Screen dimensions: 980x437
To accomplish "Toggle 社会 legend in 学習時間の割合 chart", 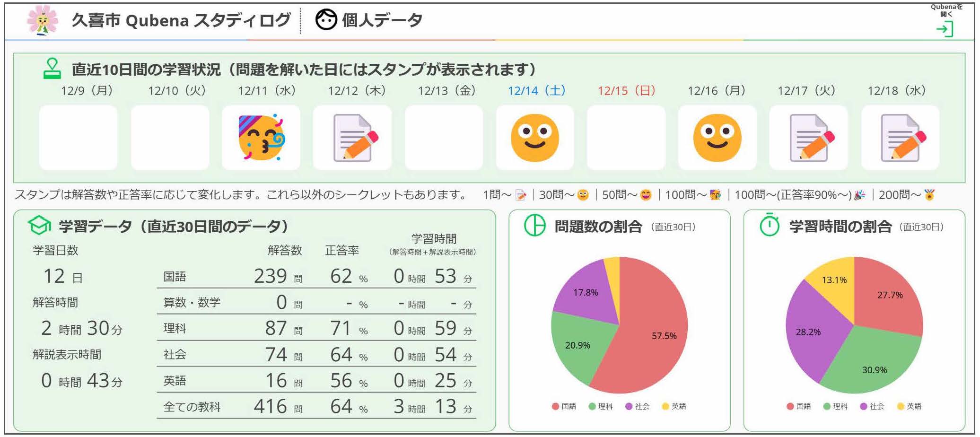I will 872,406.
